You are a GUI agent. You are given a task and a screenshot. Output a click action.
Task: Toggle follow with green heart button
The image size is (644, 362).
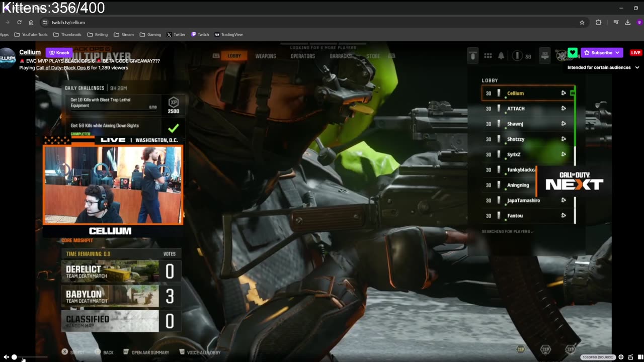point(572,53)
